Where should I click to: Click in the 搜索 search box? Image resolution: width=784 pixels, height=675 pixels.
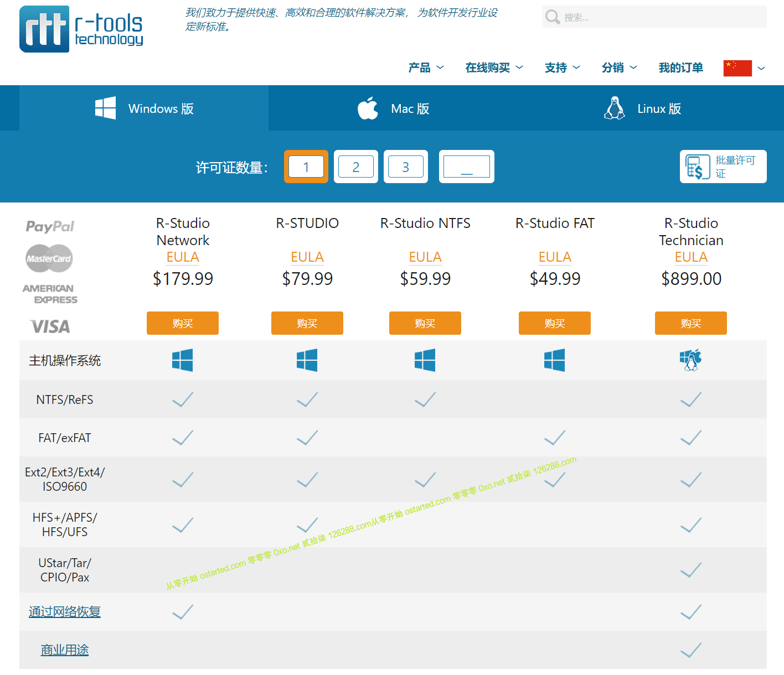[x=654, y=17]
